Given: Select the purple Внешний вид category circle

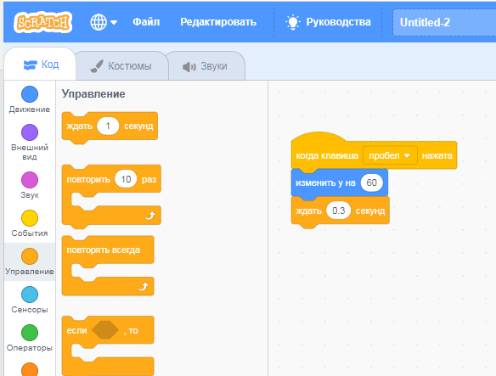Looking at the screenshot, I should pos(29,132).
